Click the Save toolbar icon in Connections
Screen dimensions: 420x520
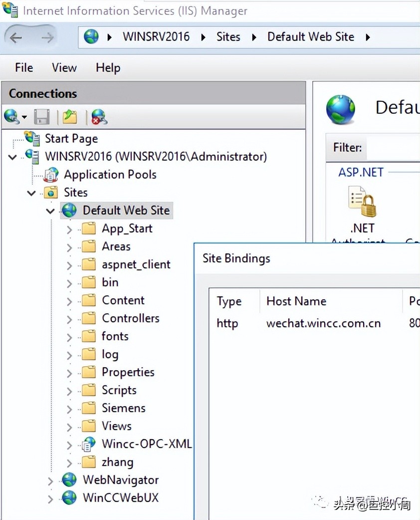pyautogui.click(x=42, y=117)
